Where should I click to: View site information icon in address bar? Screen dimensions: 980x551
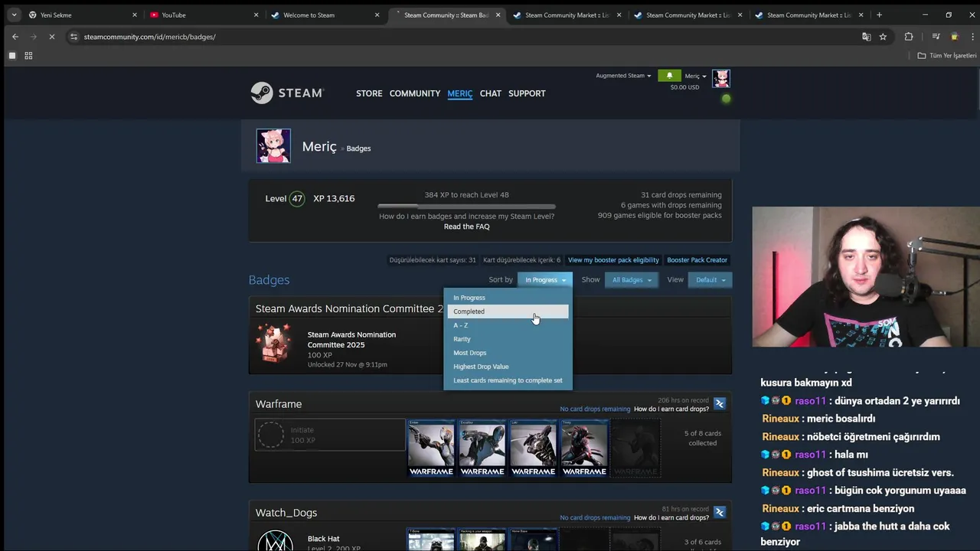tap(73, 37)
